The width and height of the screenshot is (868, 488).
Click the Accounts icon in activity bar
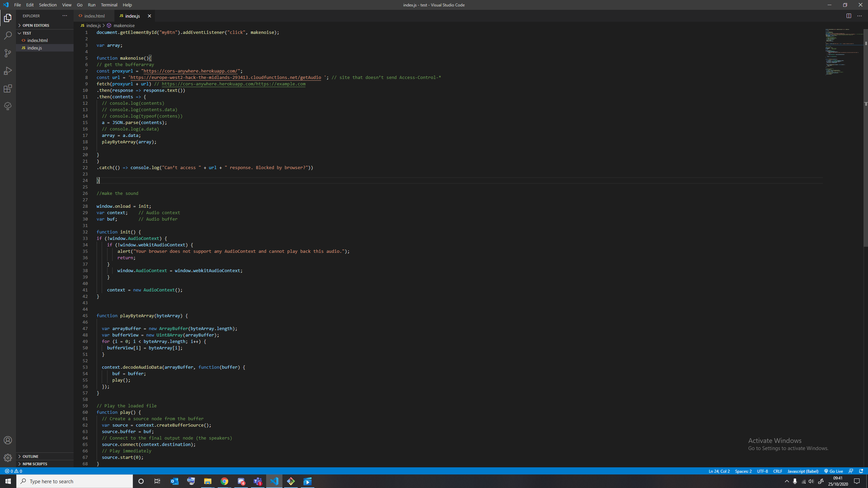(x=8, y=440)
